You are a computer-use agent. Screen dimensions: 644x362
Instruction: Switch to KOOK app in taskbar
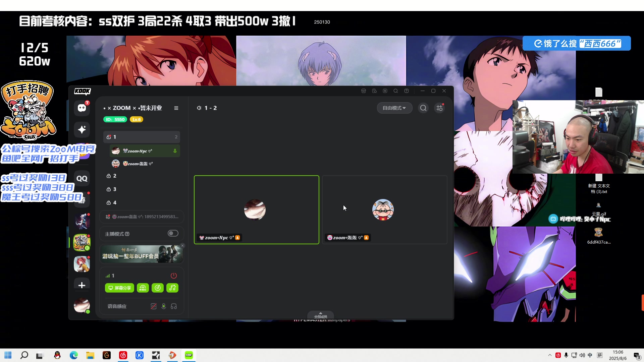pos(189,355)
